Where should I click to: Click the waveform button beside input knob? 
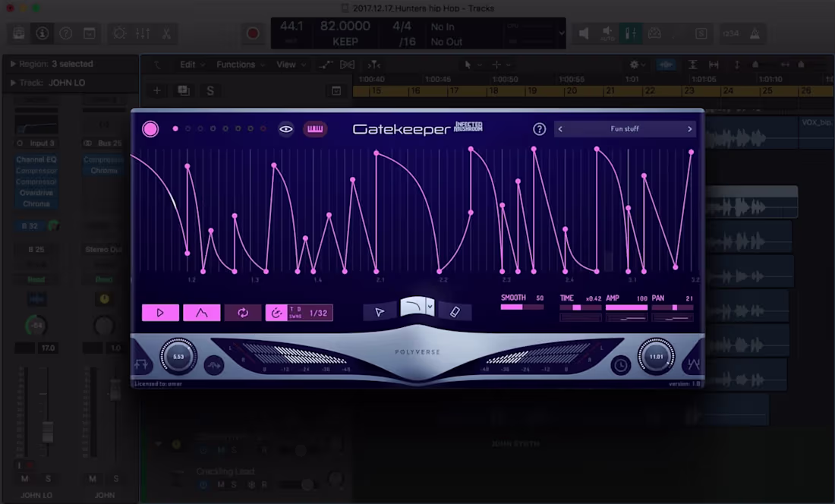pyautogui.click(x=213, y=366)
